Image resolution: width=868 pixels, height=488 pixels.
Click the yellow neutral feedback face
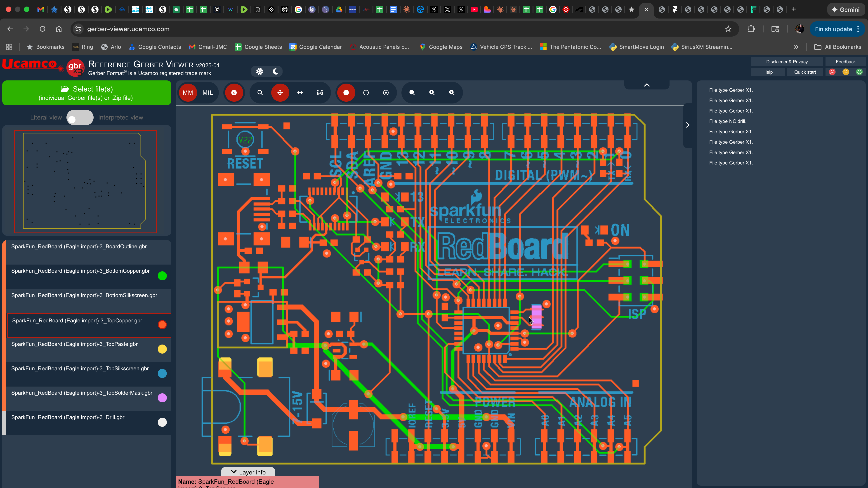click(846, 72)
